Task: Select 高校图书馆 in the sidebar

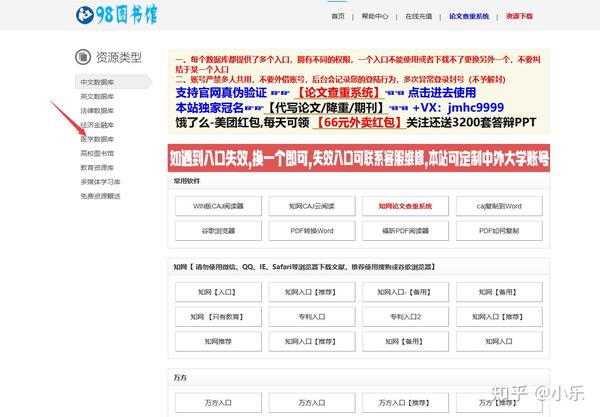Action: 97,153
